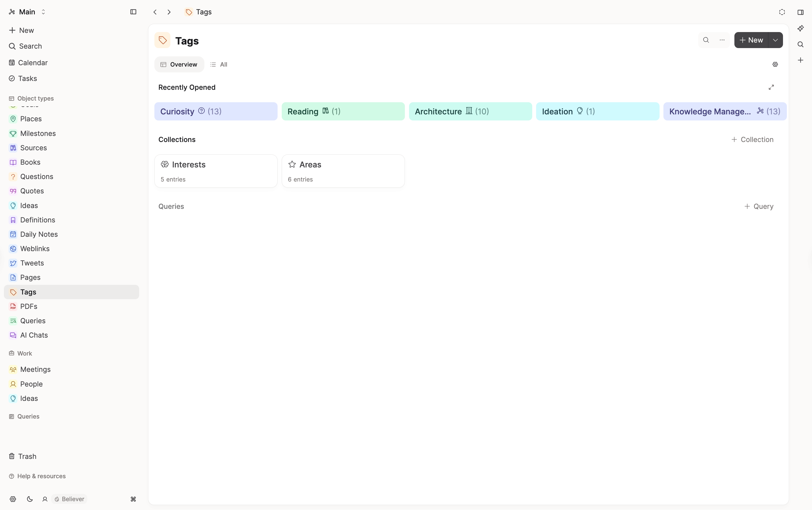
Task: Open Quotes object type
Action: pyautogui.click(x=72, y=191)
